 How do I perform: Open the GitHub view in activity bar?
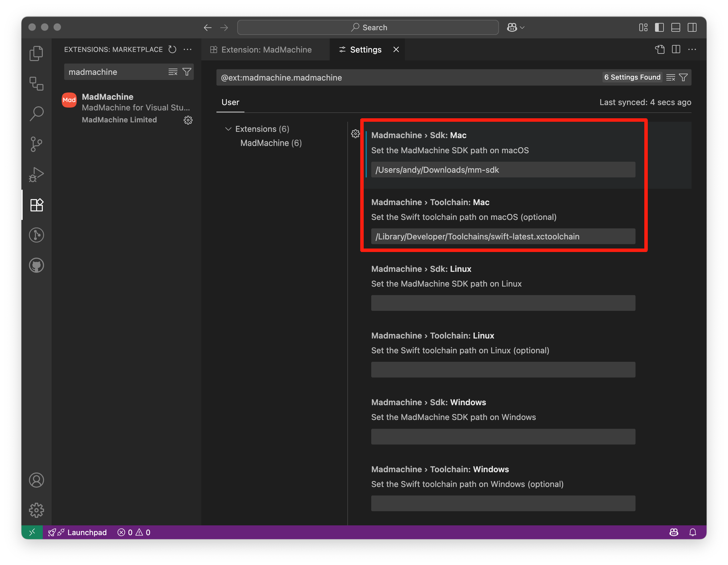coord(36,265)
